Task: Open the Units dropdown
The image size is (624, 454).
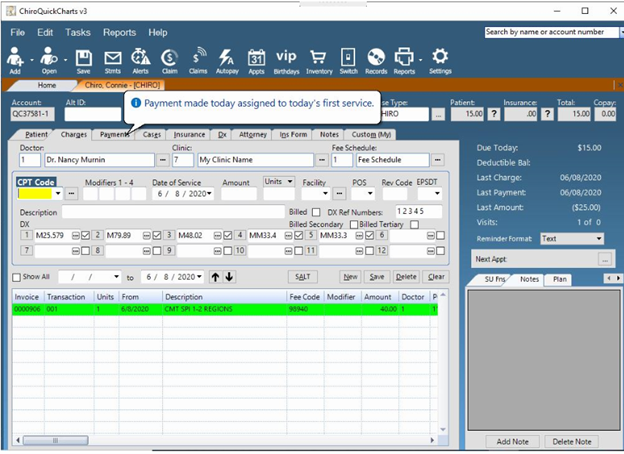Action: click(x=290, y=181)
